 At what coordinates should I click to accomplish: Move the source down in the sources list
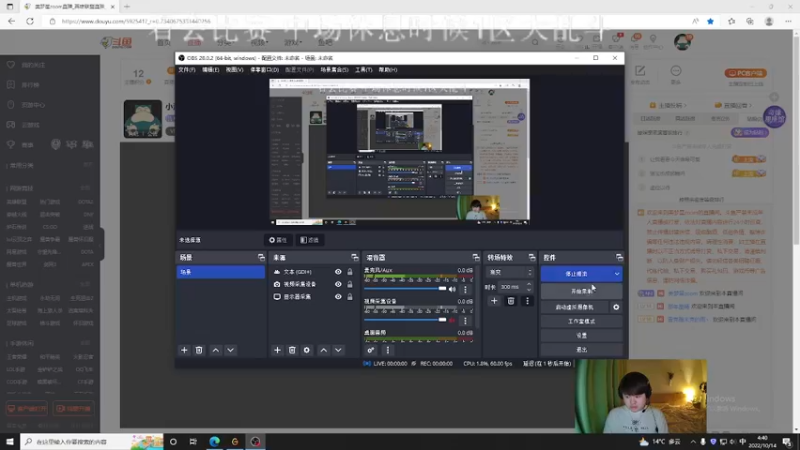pos(338,351)
